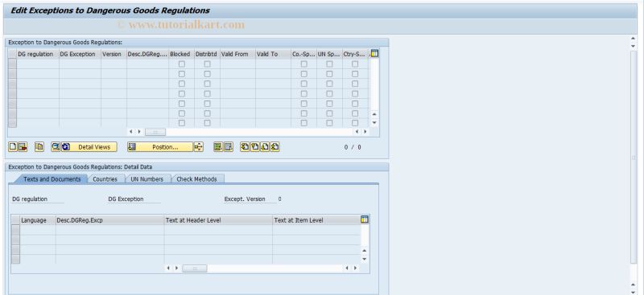644x295 pixels.
Task: Tick Blocked checkbox in first row
Action: coord(182,64)
